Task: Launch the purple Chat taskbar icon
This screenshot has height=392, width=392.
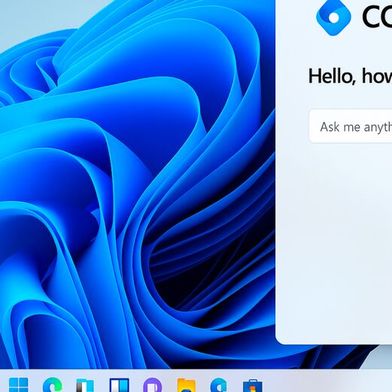Action: [x=152, y=385]
